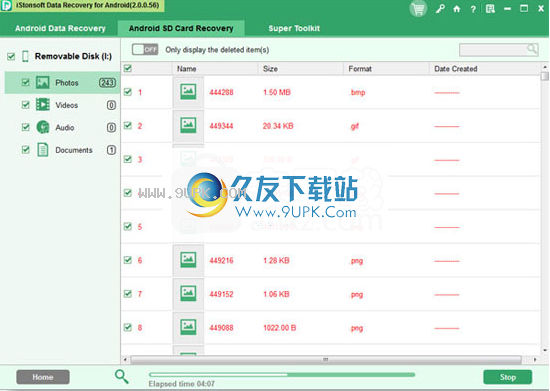The width and height of the screenshot is (550, 391).
Task: Click the iStonsoft app logo icon
Action: [x=6, y=6]
